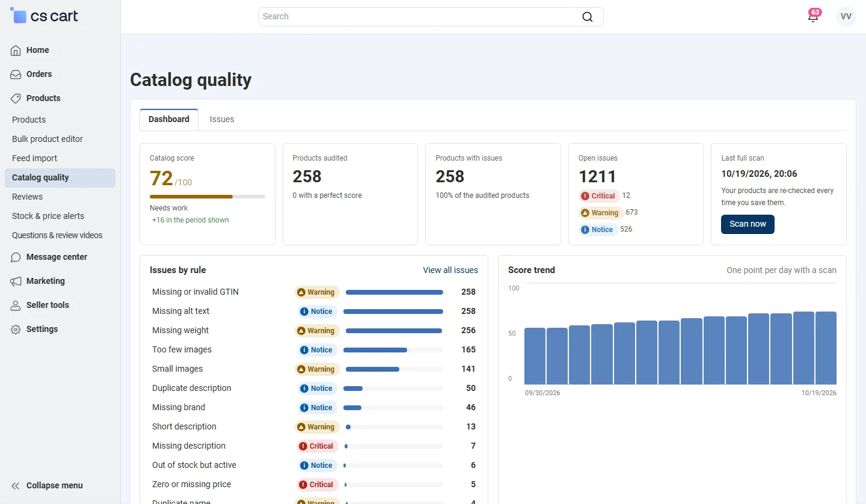Click the search magnifier icon
The image size is (866, 504).
coord(588,17)
